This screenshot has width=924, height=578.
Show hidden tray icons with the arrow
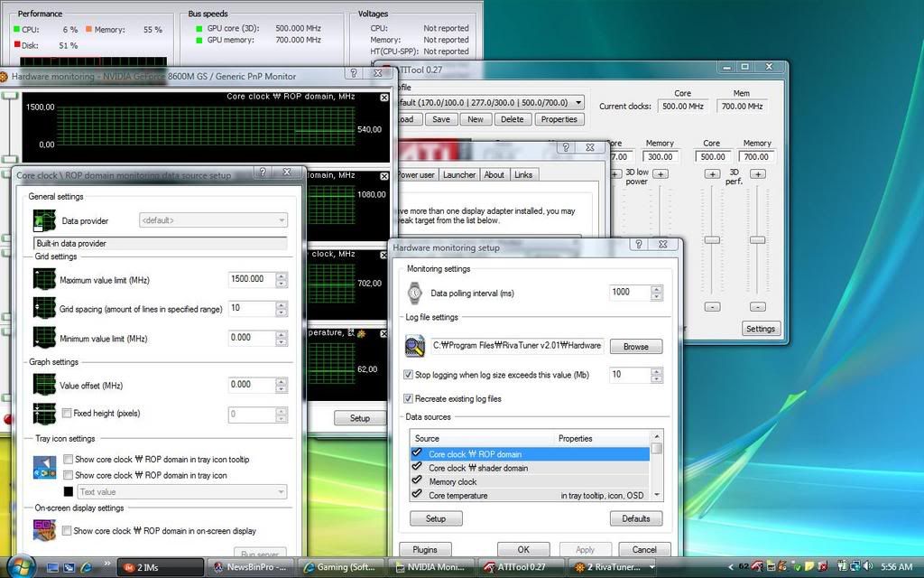coord(731,567)
